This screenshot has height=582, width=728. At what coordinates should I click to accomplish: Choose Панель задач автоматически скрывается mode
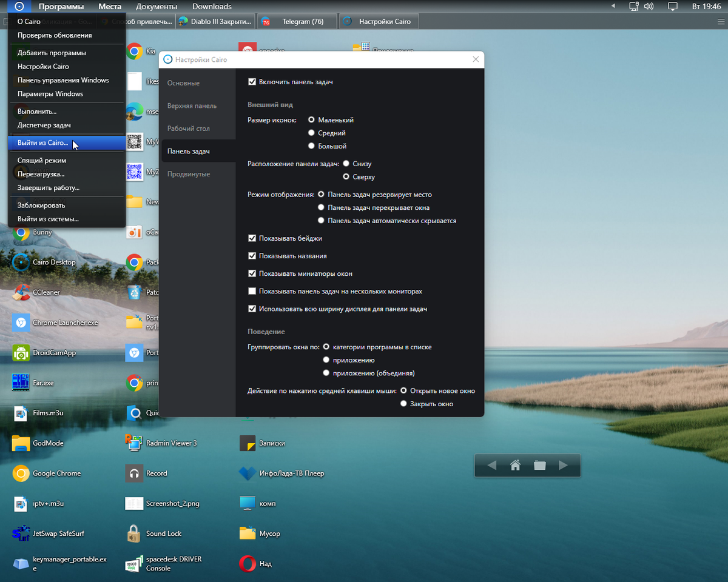tap(322, 221)
